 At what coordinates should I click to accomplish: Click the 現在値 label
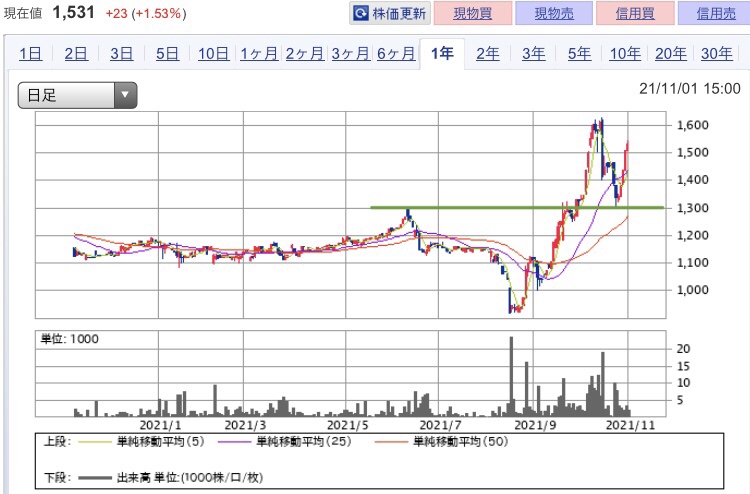point(23,13)
